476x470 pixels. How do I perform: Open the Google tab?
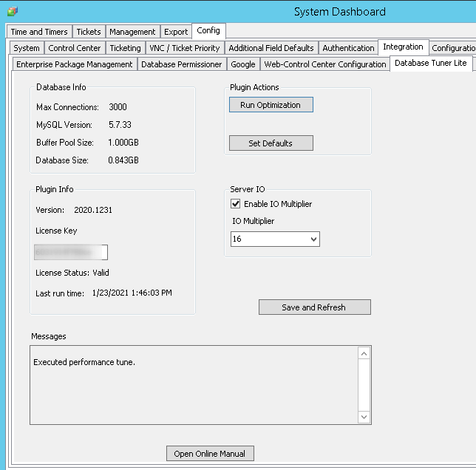(x=243, y=64)
